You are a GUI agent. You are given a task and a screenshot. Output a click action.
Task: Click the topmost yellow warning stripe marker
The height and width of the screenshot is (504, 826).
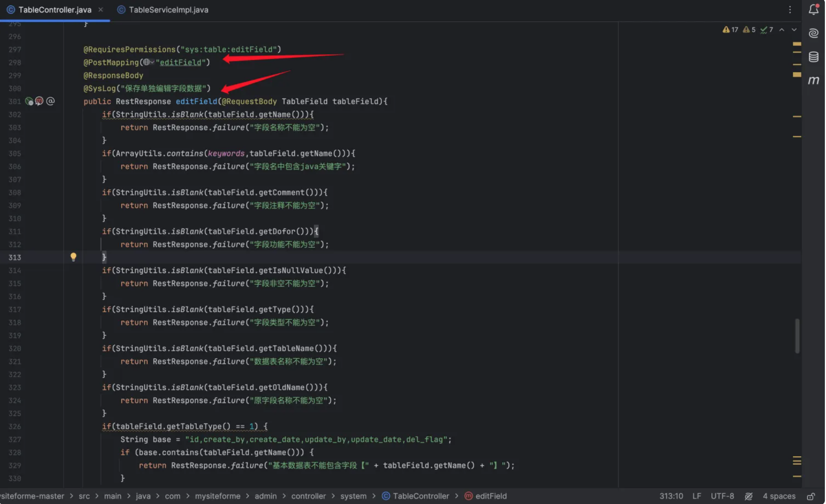(x=797, y=44)
